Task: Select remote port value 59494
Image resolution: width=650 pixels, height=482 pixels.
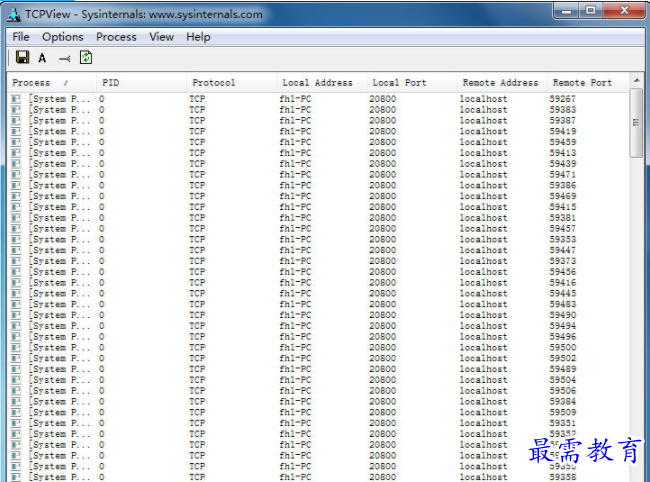Action: tap(563, 326)
